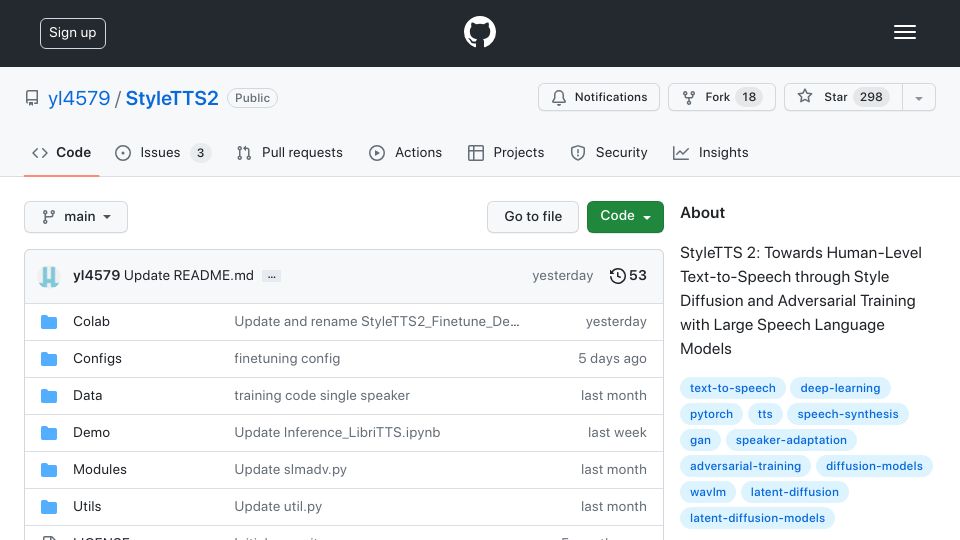Select the latent-diffusion topic tag

click(x=795, y=492)
